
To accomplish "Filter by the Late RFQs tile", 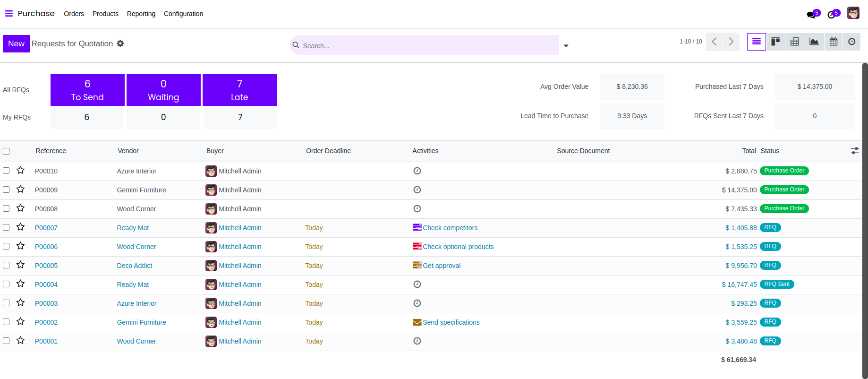I will point(239,90).
